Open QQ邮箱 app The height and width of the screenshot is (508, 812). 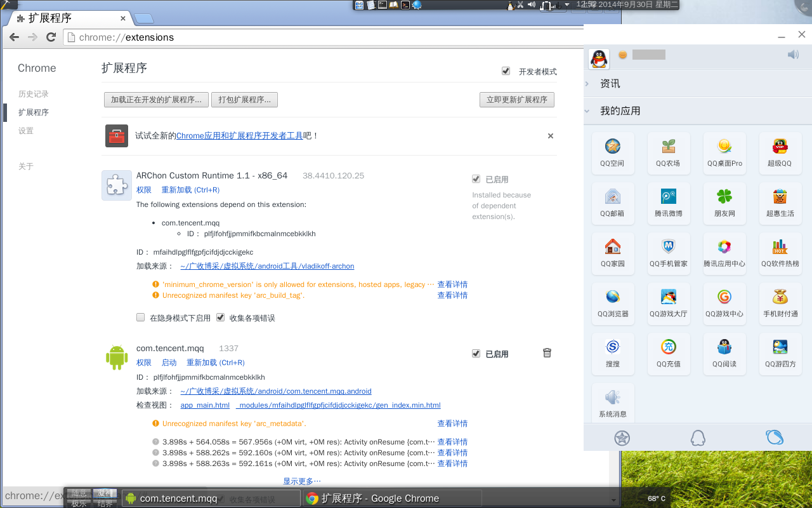coord(612,203)
